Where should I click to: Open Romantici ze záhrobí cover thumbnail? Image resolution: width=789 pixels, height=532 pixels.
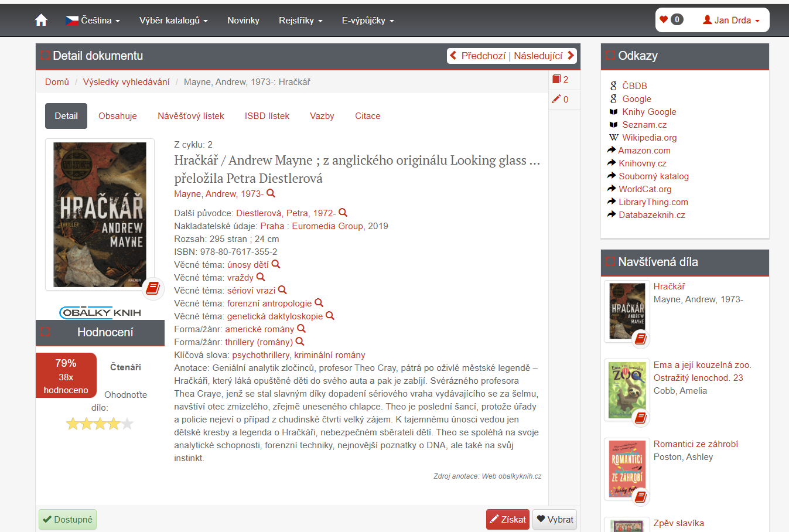click(x=627, y=469)
